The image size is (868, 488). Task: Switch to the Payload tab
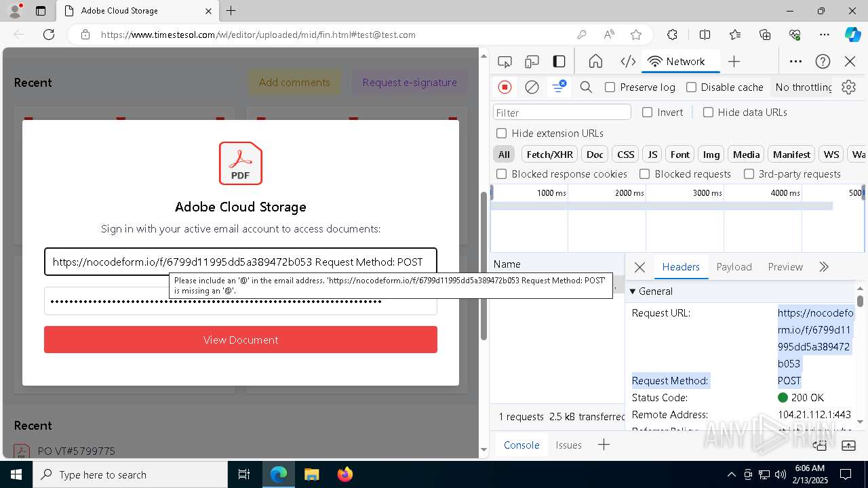[x=734, y=267]
